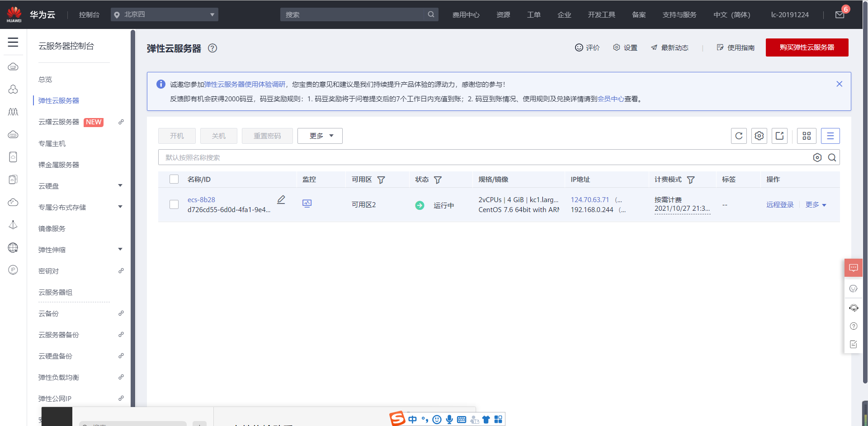Image resolution: width=868 pixels, height=426 pixels.
Task: Edit the ecs-8b28 server name
Action: point(281,199)
